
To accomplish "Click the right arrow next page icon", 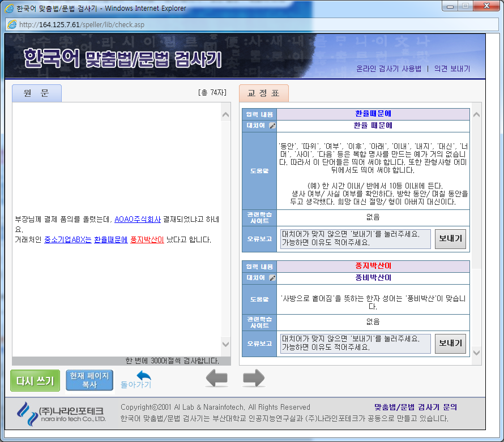I will 254,378.
